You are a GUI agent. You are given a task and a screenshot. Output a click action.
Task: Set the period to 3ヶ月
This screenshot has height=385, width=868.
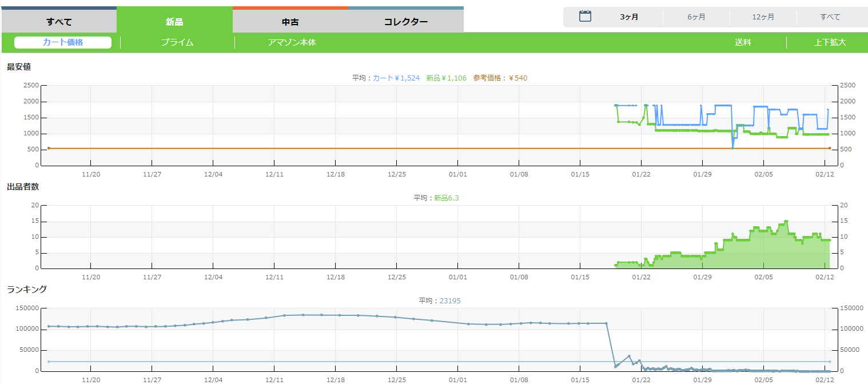click(x=629, y=17)
